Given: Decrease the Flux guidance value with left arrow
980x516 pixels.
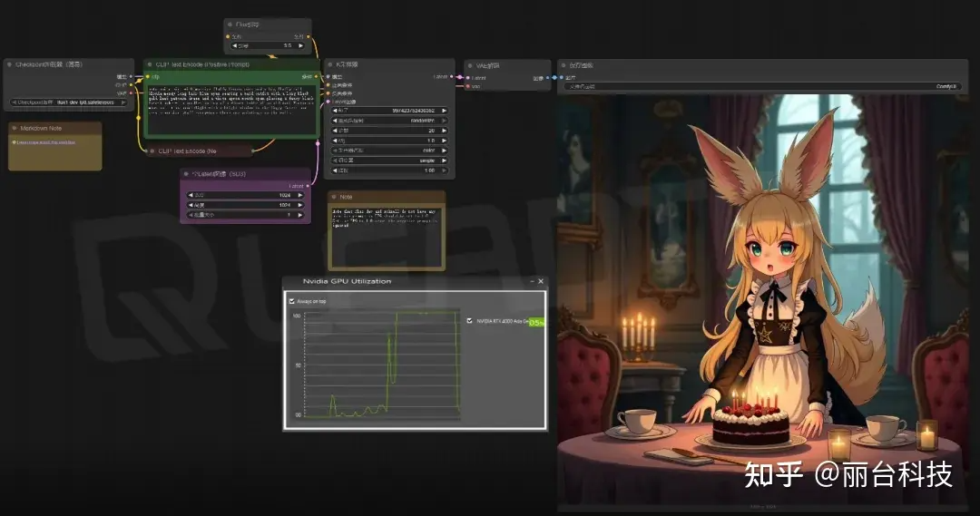Looking at the screenshot, I should tap(234, 45).
